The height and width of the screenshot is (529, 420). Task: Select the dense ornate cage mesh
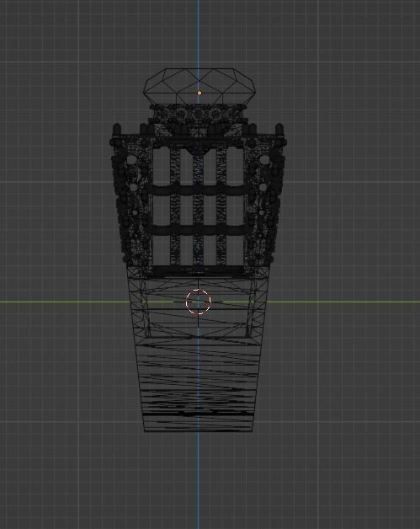(198, 190)
